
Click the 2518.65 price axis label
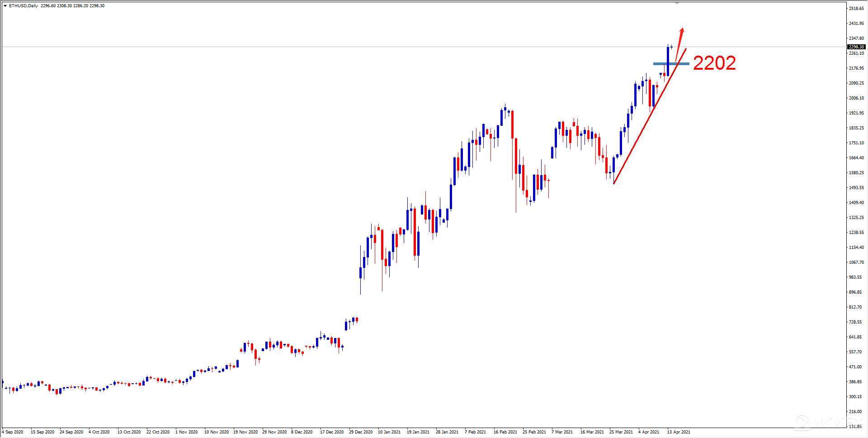856,9
